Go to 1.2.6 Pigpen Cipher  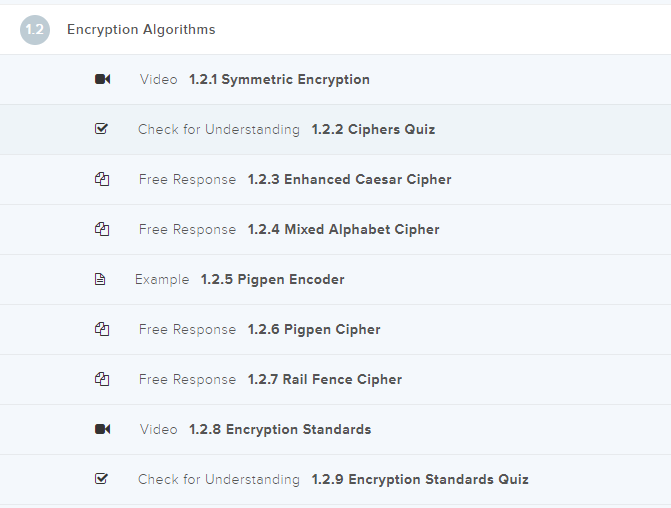click(x=314, y=330)
